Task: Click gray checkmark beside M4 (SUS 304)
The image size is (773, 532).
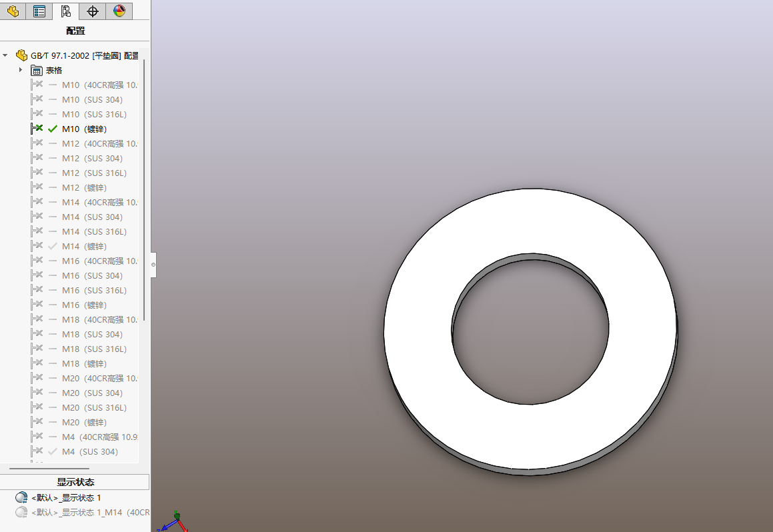Action: coord(53,451)
